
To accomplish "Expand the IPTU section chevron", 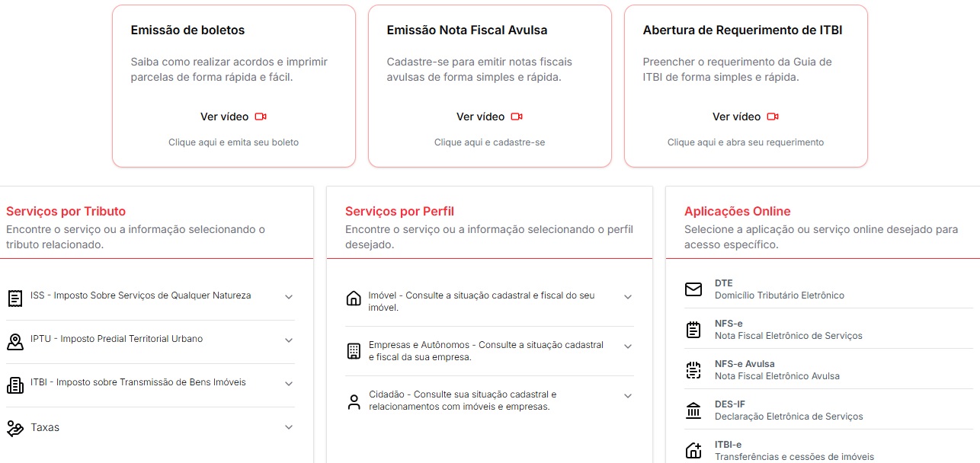I will point(289,340).
